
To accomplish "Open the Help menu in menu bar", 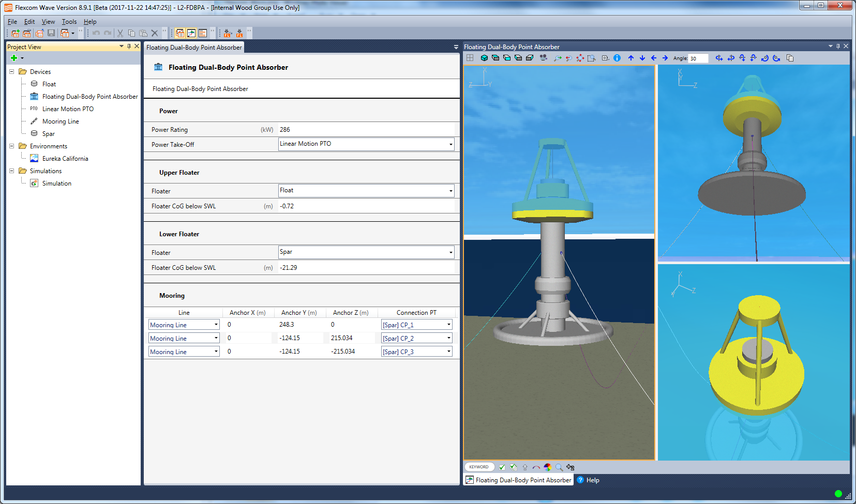I will 90,22.
